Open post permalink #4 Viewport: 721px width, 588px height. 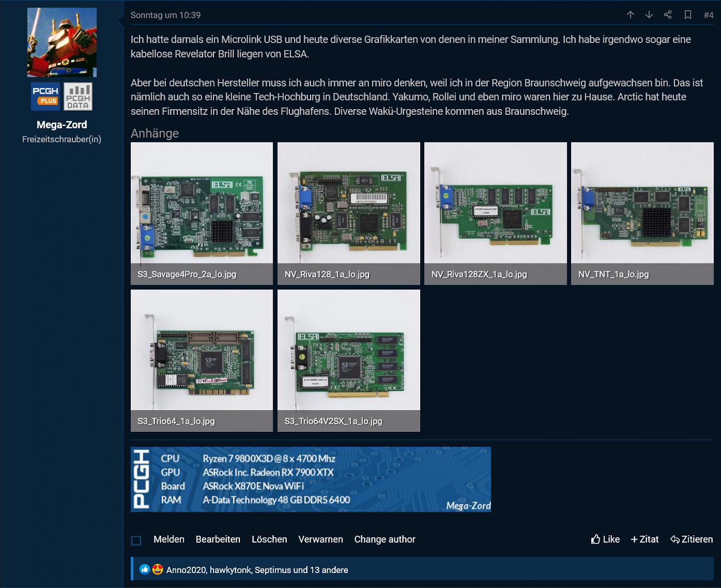[708, 15]
